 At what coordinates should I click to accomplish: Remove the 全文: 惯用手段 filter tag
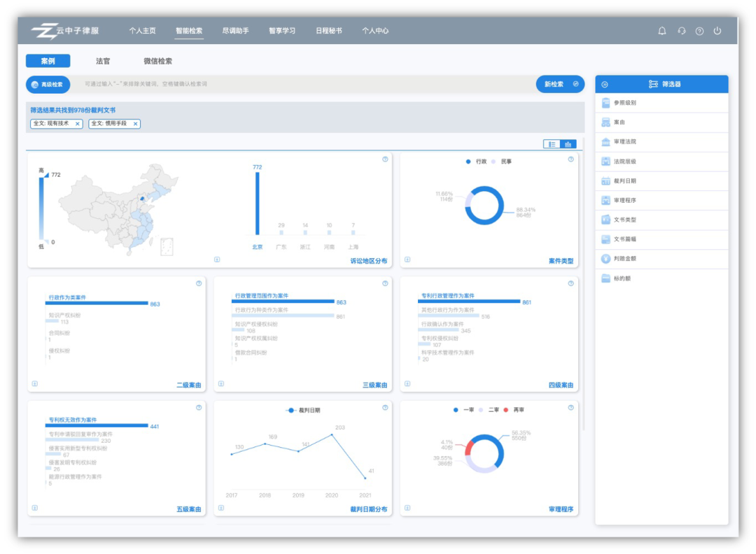[136, 124]
